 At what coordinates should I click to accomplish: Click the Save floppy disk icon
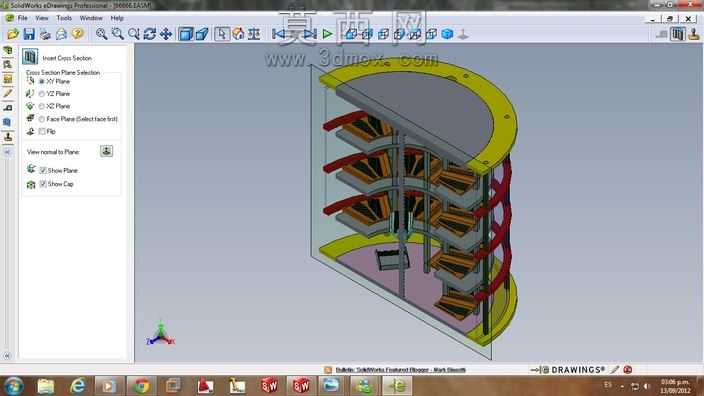(x=29, y=34)
